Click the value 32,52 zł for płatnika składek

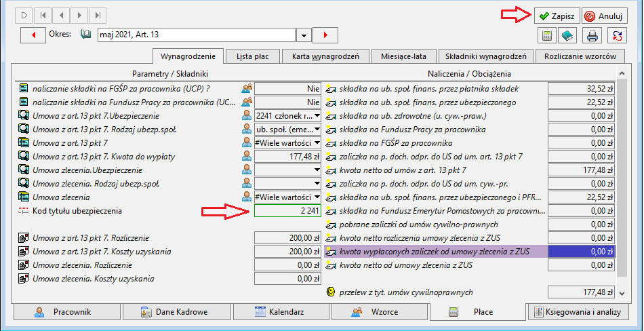tap(581, 89)
